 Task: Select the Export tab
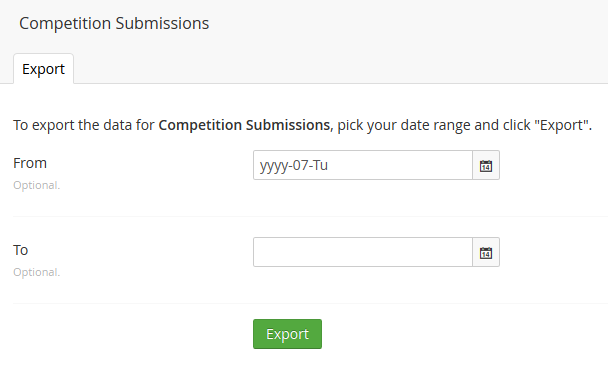pos(43,69)
